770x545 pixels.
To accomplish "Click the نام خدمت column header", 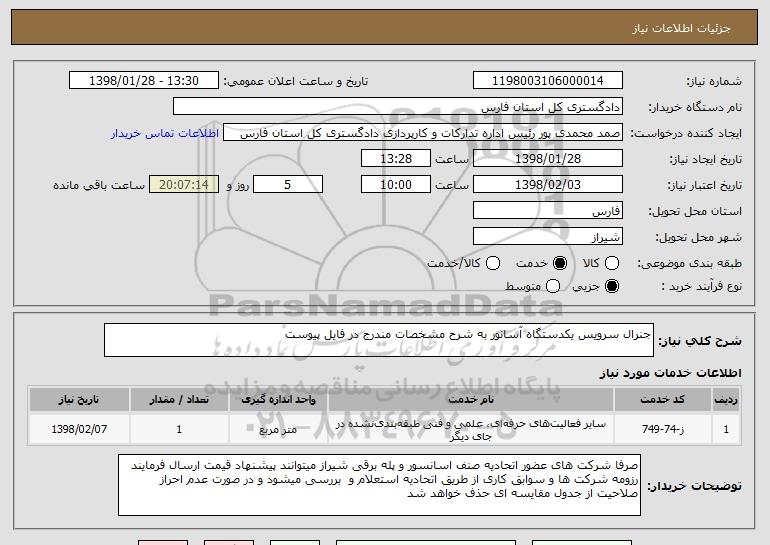I will 470,400.
